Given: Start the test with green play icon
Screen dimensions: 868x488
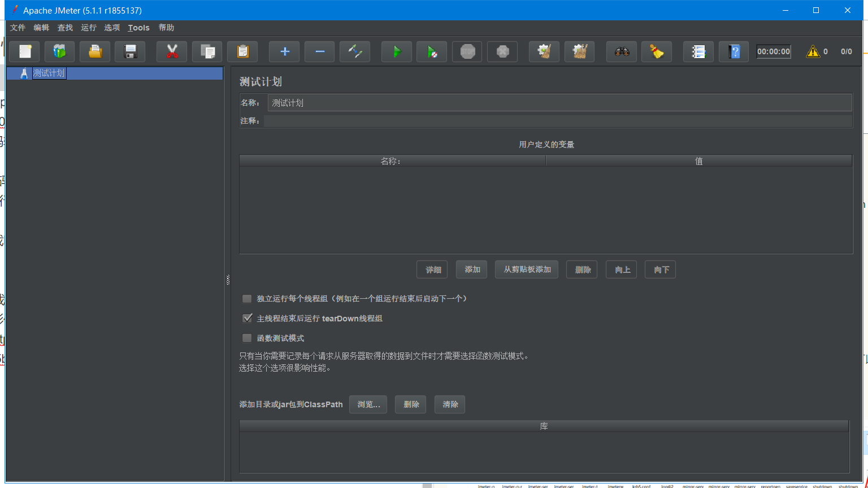Looking at the screenshot, I should 397,51.
